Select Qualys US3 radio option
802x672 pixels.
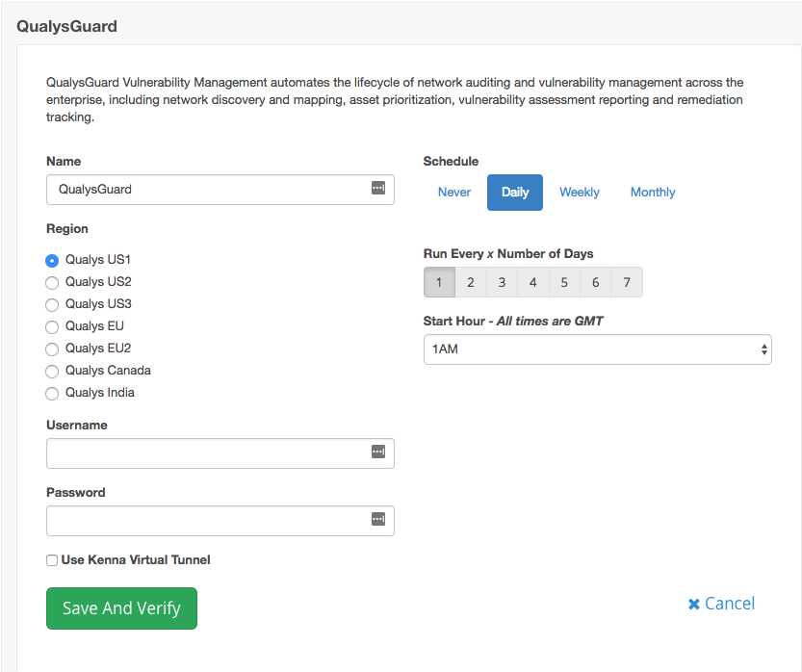(x=53, y=304)
